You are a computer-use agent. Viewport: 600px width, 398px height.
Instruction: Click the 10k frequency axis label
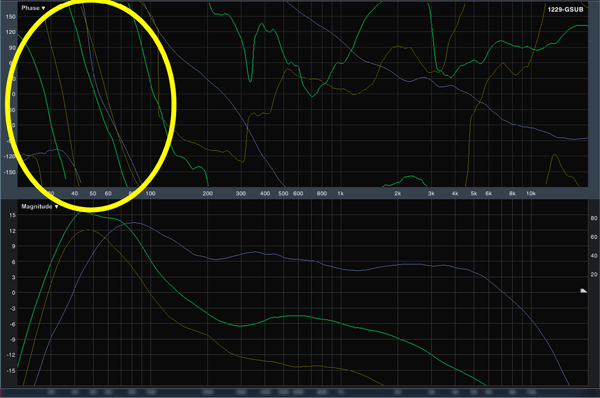pos(530,194)
